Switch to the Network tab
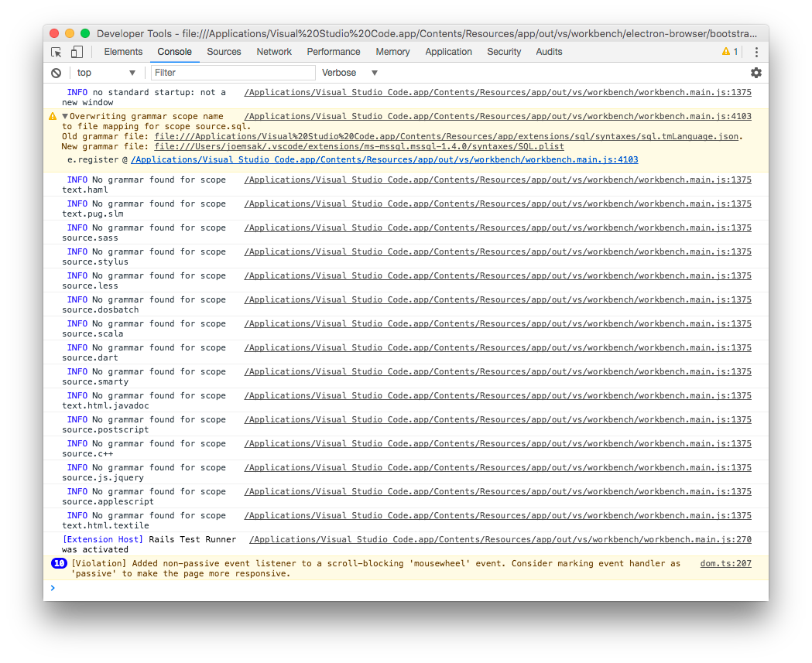The width and height of the screenshot is (812, 663). click(274, 51)
